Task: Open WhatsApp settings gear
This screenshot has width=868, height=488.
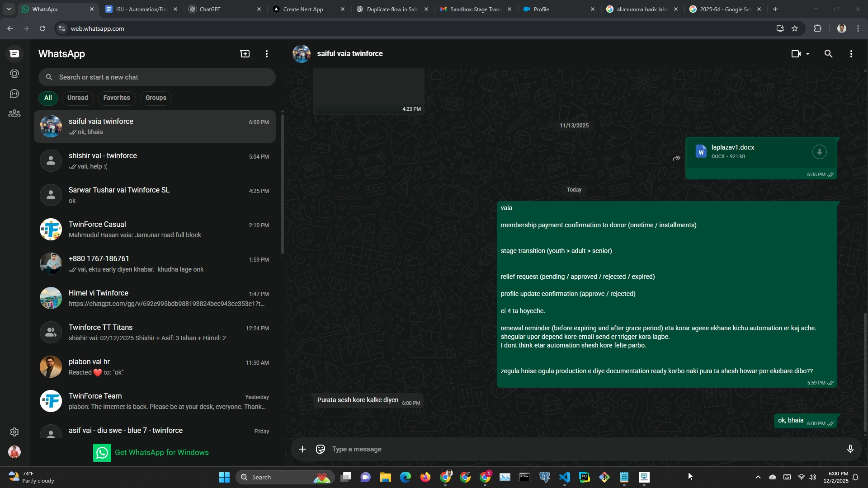Action: coord(14,432)
